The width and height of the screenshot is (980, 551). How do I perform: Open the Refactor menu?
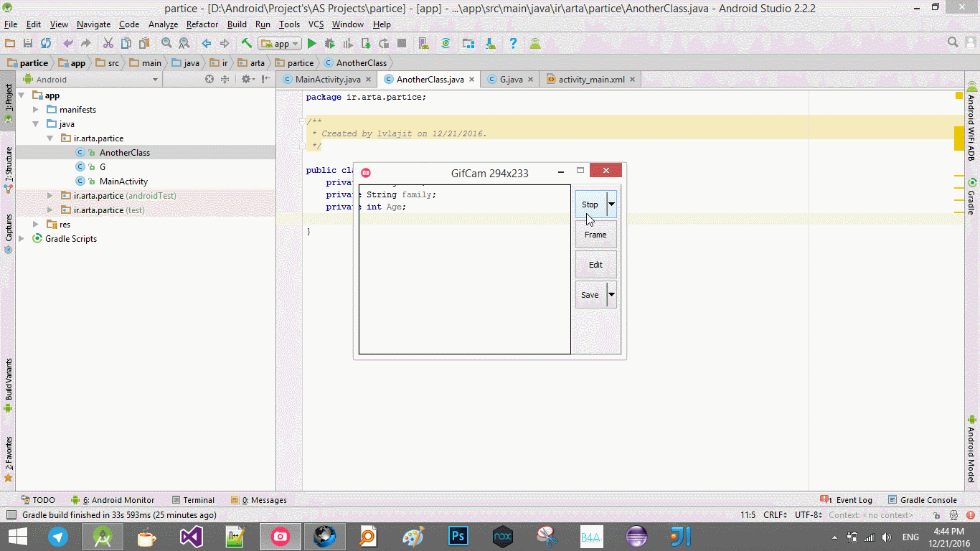click(x=202, y=24)
